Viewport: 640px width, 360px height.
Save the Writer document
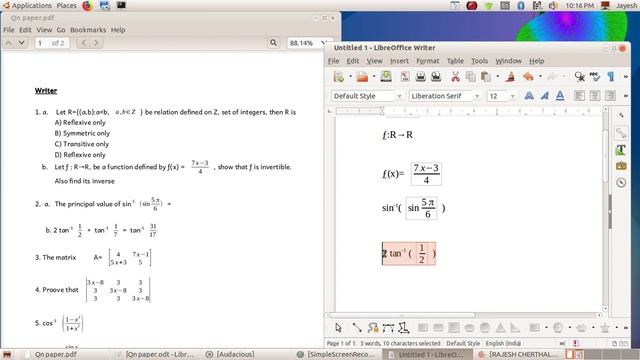tap(386, 76)
